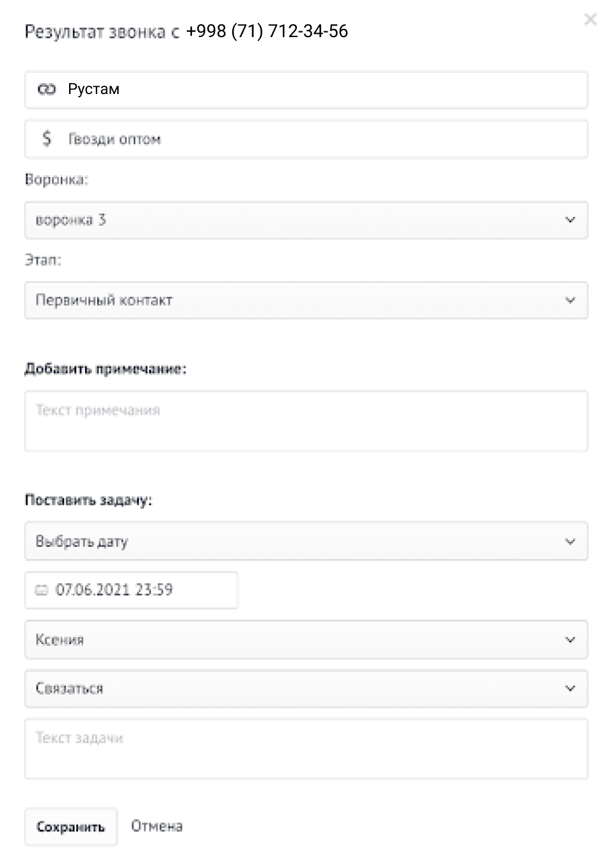The image size is (611, 868).
Task: Close the call result dialog
Action: click(x=591, y=20)
